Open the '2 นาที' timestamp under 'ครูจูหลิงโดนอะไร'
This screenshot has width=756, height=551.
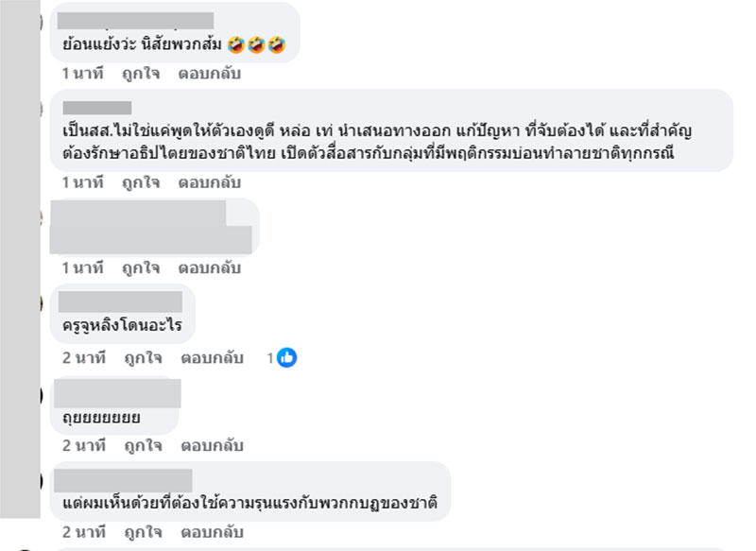coord(82,358)
